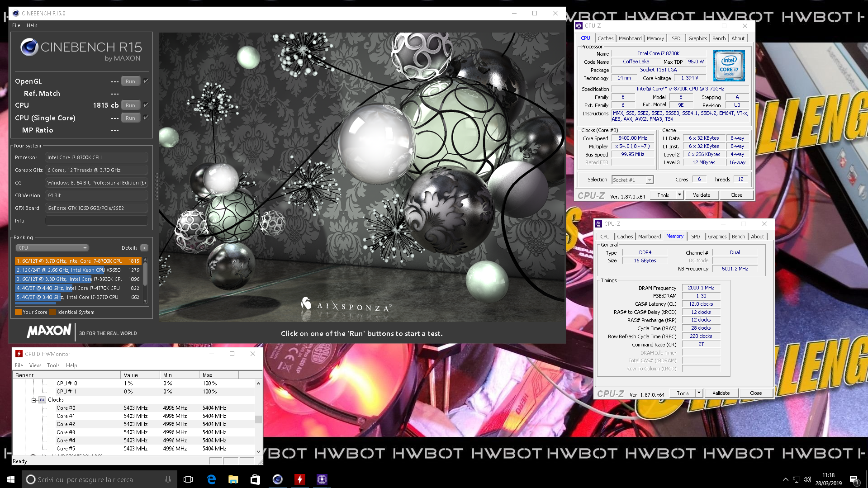Open Microsoft Store from the taskbar
The width and height of the screenshot is (868, 488).
[255, 479]
